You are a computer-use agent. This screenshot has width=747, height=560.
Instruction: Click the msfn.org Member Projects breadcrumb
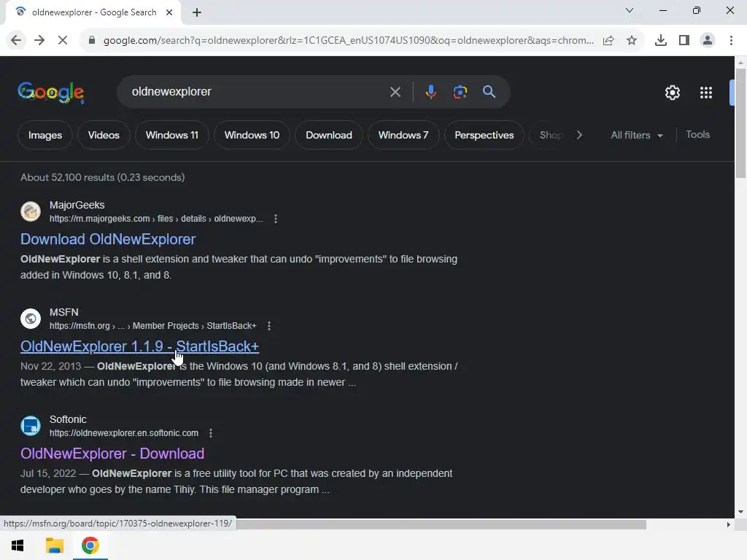click(153, 326)
